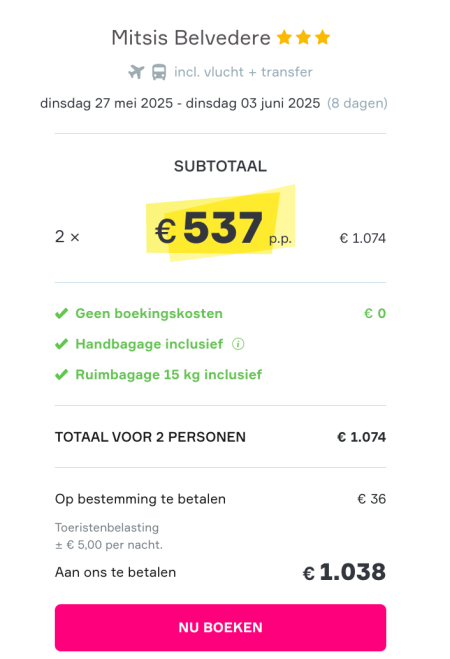Click the middle gold star rating
Screen dimensions: 450x659
click(x=303, y=37)
